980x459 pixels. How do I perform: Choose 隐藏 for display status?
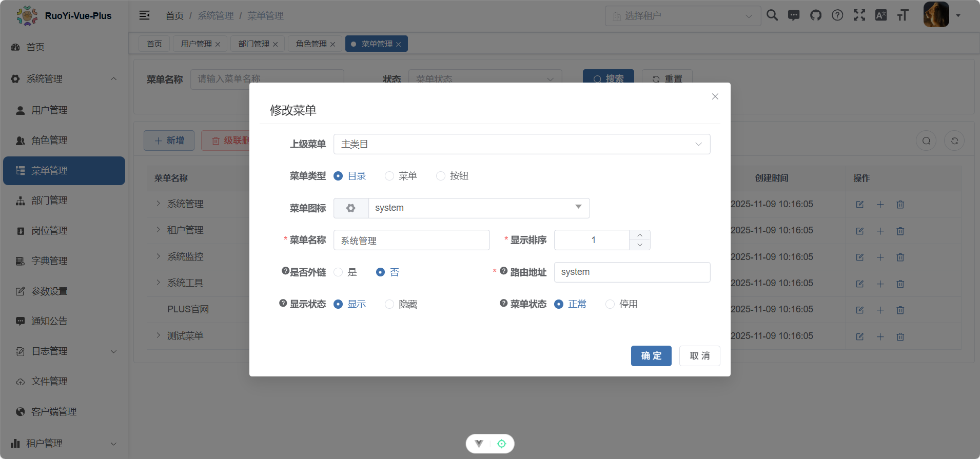click(389, 304)
